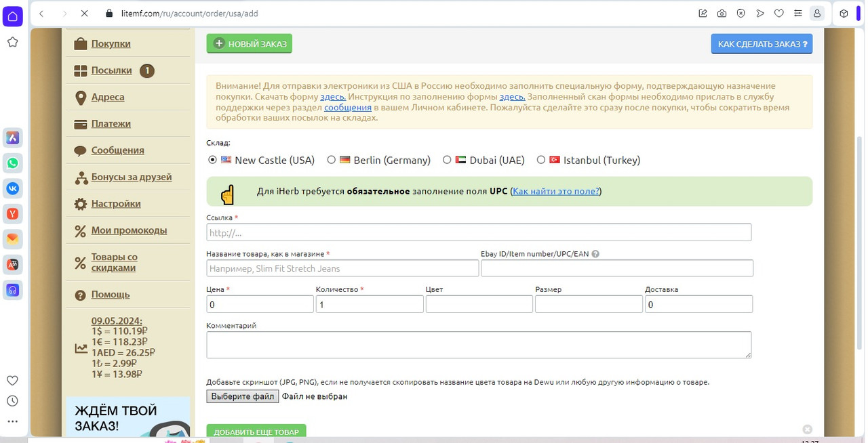Image resolution: width=868 pixels, height=443 pixels.
Task: Open Opera home start page icon
Action: point(12,16)
